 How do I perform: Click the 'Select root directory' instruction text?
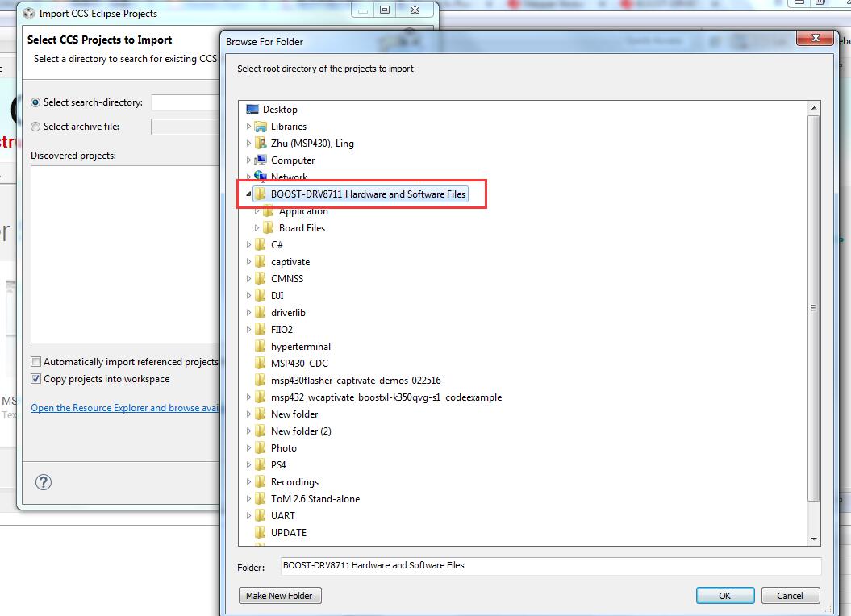pyautogui.click(x=325, y=69)
